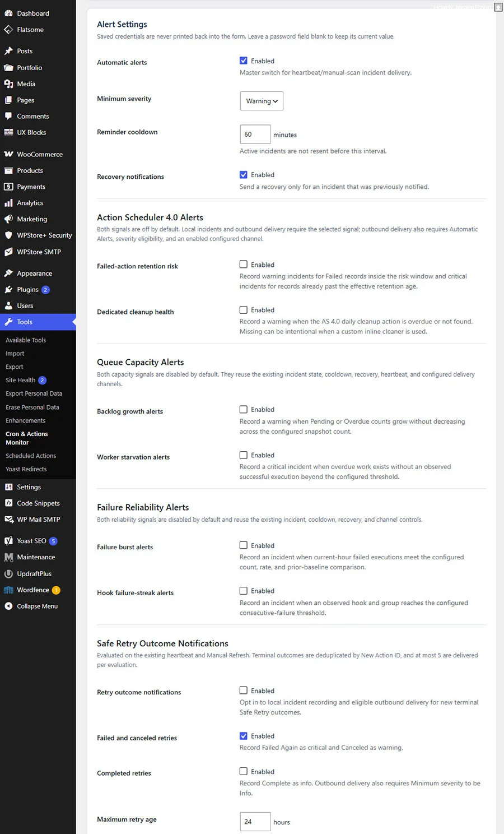Click the UX Blocks icon
504x834 pixels.
pos(8,133)
